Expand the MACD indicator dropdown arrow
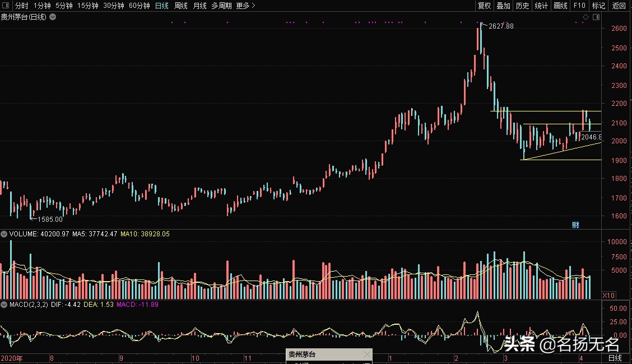This screenshot has width=632, height=364. pyautogui.click(x=4, y=305)
